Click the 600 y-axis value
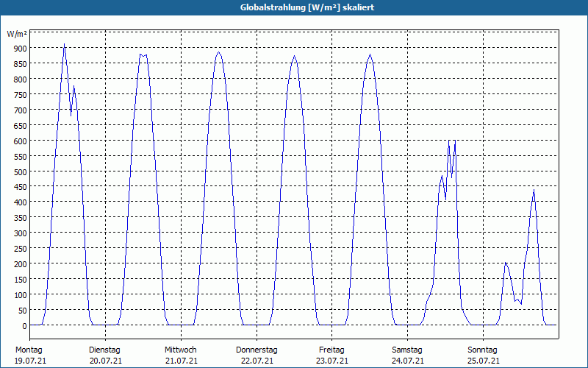The width and height of the screenshot is (588, 368). click(21, 141)
